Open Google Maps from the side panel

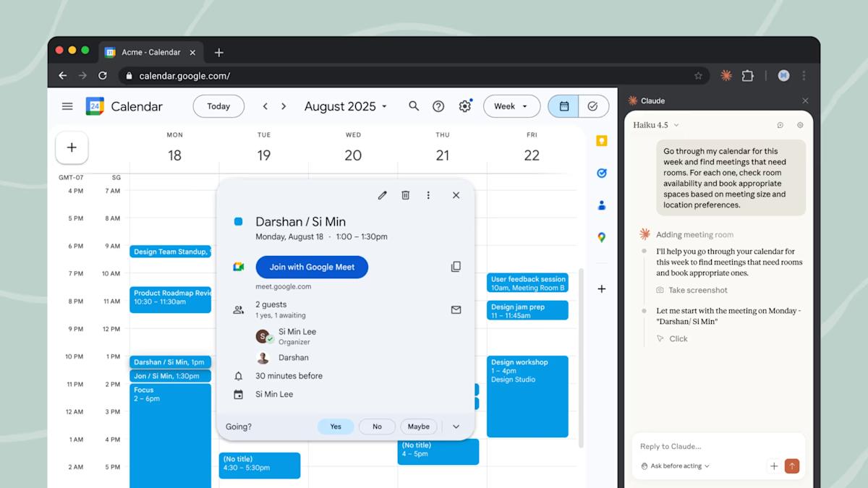(601, 236)
